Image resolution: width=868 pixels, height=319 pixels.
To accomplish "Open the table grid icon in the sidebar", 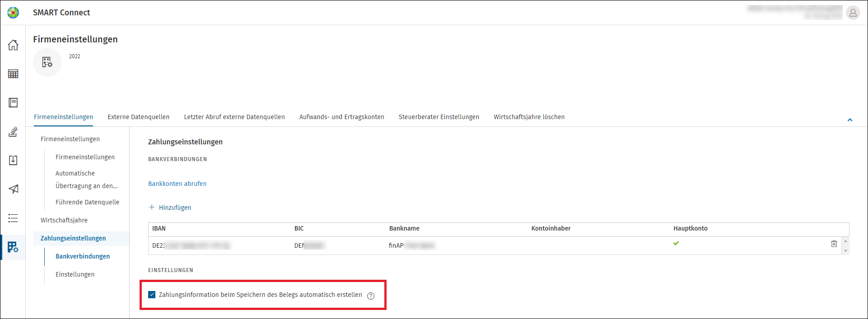I will point(13,74).
